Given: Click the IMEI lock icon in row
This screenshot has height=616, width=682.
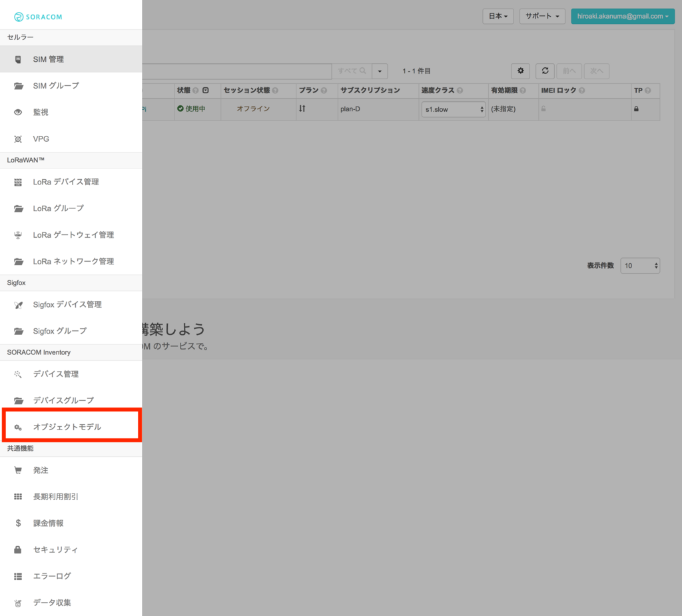Looking at the screenshot, I should pos(543,109).
